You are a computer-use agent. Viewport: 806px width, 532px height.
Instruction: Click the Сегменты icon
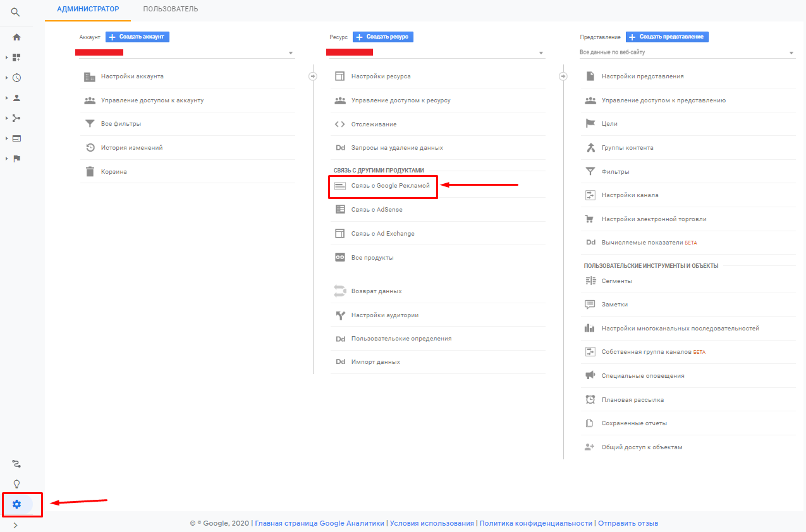(590, 281)
